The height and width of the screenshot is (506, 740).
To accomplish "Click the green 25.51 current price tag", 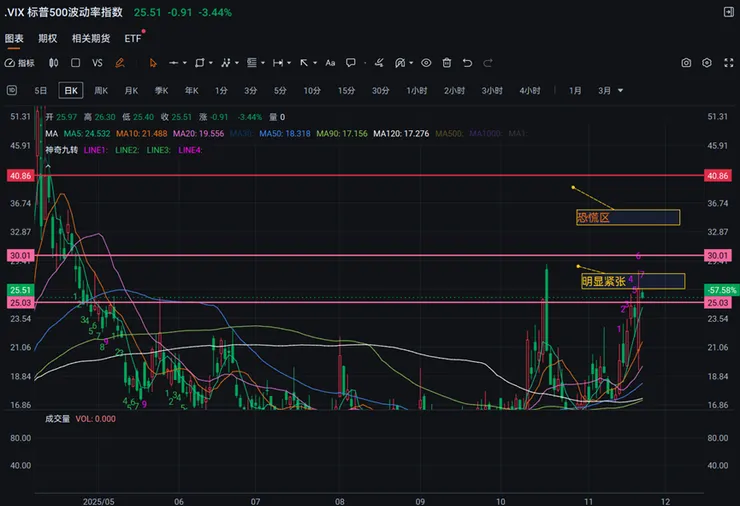I will pyautogui.click(x=20, y=290).
